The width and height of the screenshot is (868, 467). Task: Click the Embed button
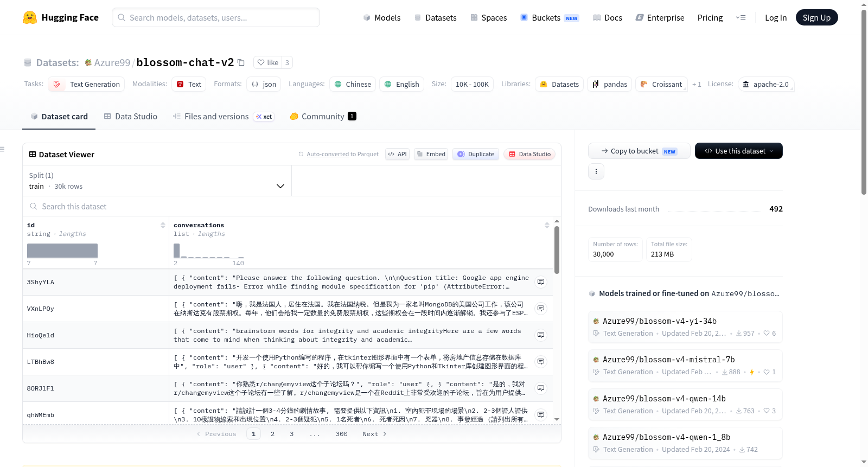click(x=431, y=154)
